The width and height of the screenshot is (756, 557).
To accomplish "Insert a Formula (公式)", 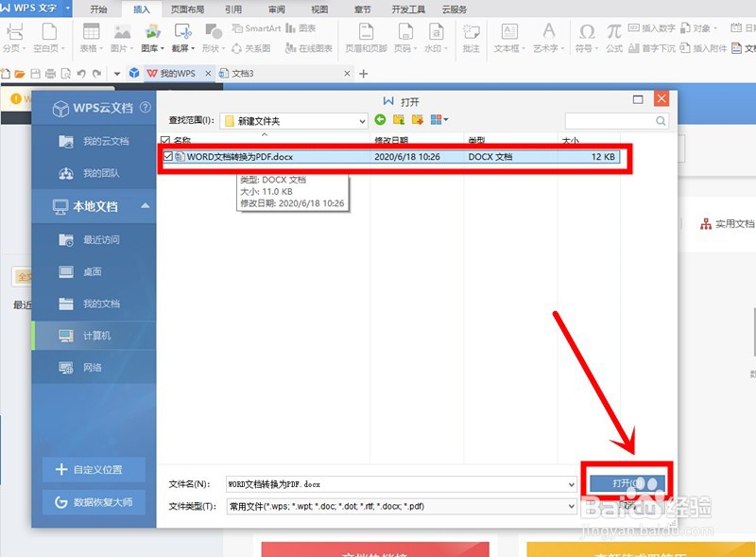I will click(x=613, y=37).
